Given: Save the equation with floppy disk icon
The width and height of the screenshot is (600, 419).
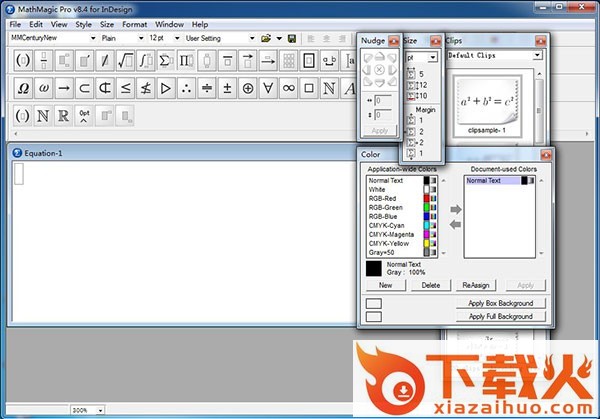Looking at the screenshot, I should coord(292,38).
